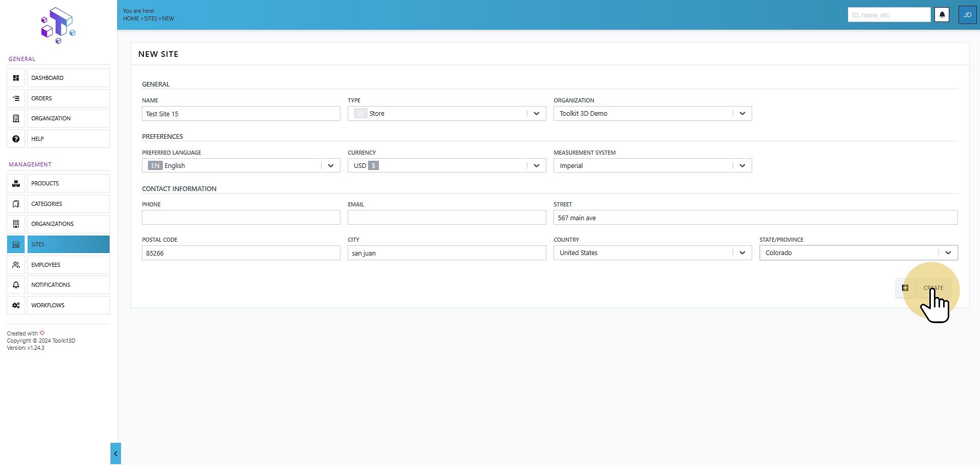Click the Employees people icon
This screenshot has width=980, height=465.
click(16, 265)
